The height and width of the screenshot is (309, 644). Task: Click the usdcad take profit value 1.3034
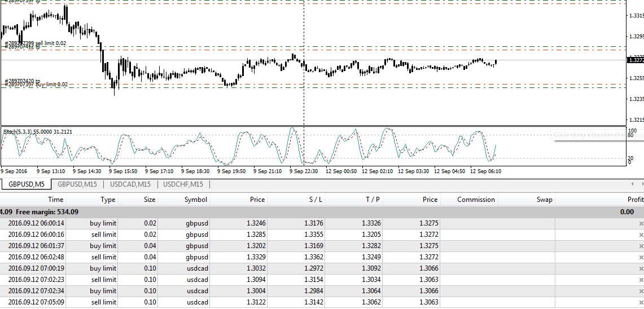[371, 280]
